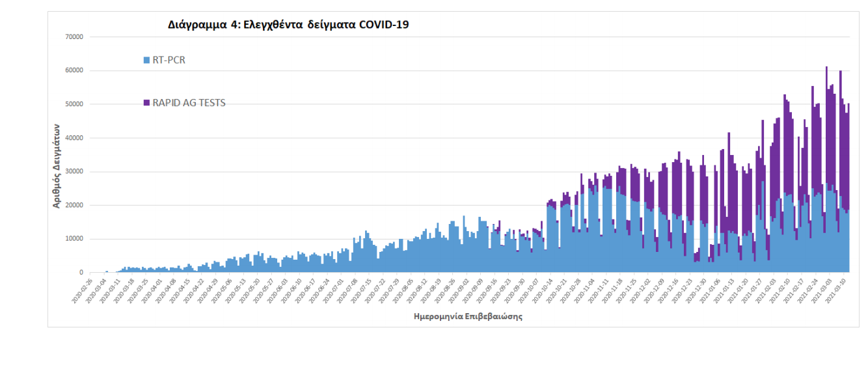Click the 70000 y-axis tick label
The height and width of the screenshot is (388, 868).
point(74,37)
